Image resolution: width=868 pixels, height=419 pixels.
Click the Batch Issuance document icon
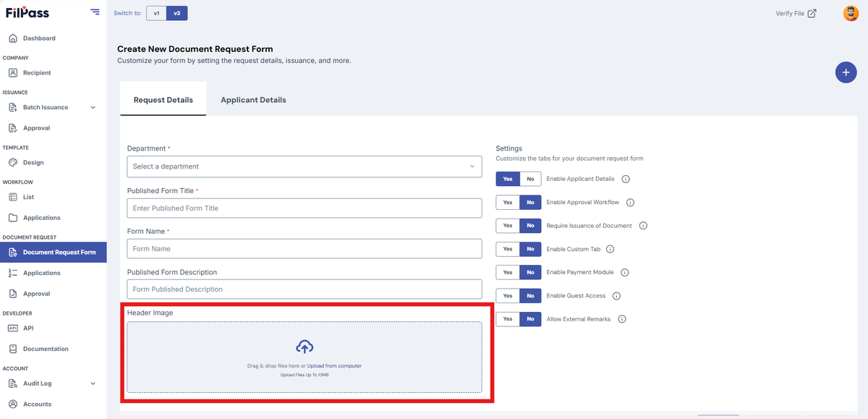click(13, 107)
